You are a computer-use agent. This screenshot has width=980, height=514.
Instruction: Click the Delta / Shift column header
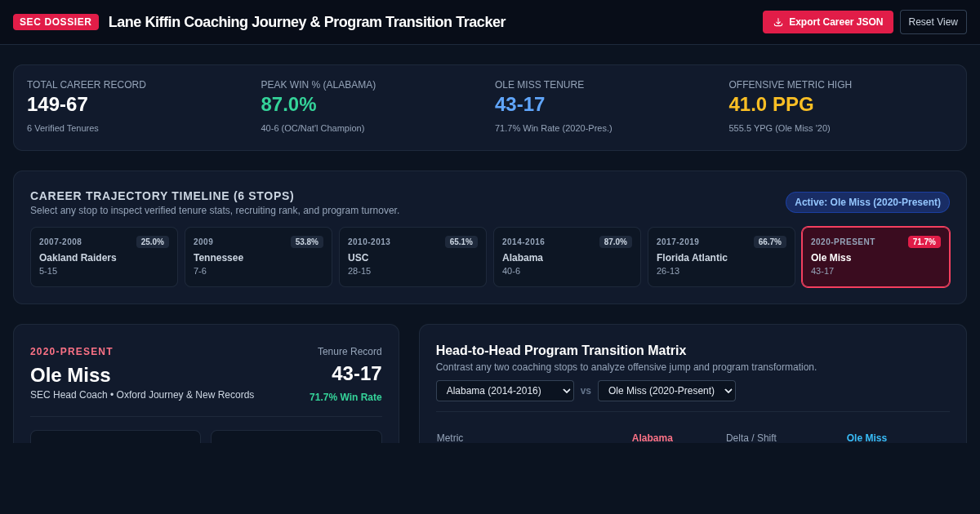click(x=751, y=438)
